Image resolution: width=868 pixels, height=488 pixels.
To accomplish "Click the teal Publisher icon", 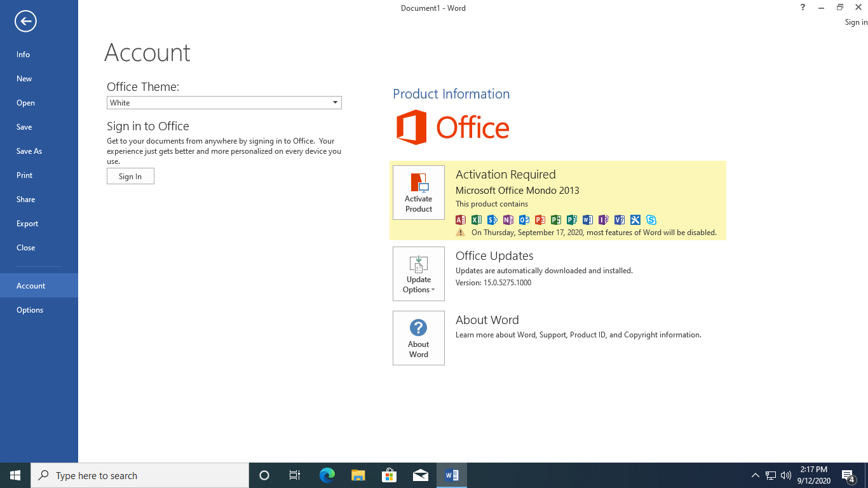I will coord(572,220).
